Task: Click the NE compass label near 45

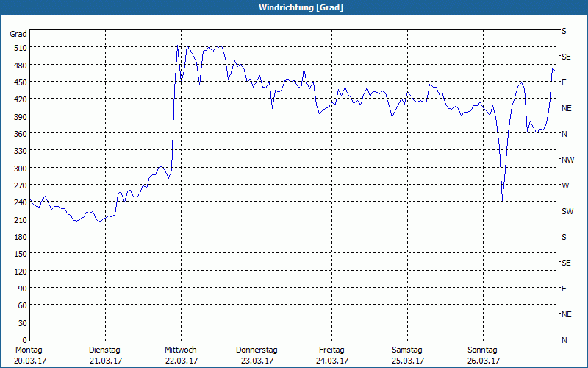Action: pyautogui.click(x=566, y=314)
